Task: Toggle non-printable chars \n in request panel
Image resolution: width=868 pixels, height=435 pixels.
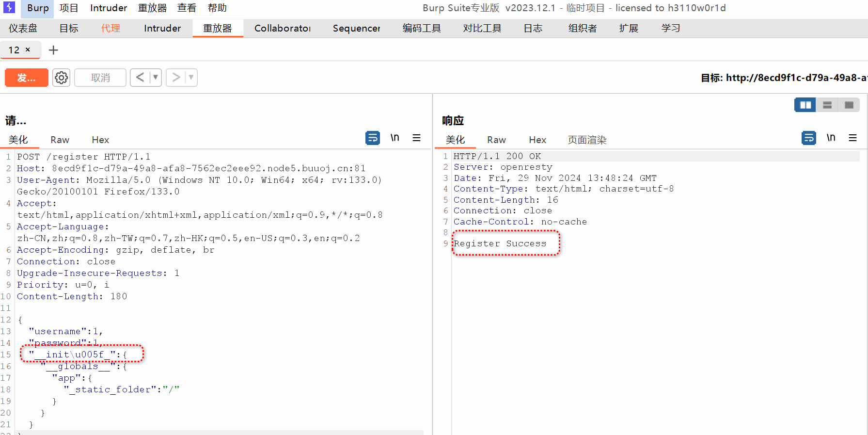Action: [x=395, y=138]
